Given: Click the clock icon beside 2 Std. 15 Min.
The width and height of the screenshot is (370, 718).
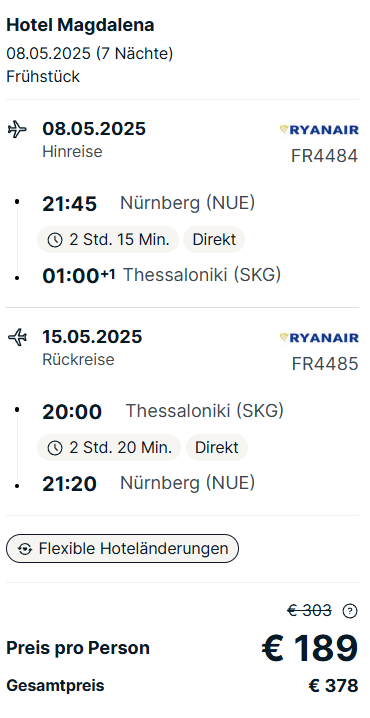Looking at the screenshot, I should (x=55, y=240).
